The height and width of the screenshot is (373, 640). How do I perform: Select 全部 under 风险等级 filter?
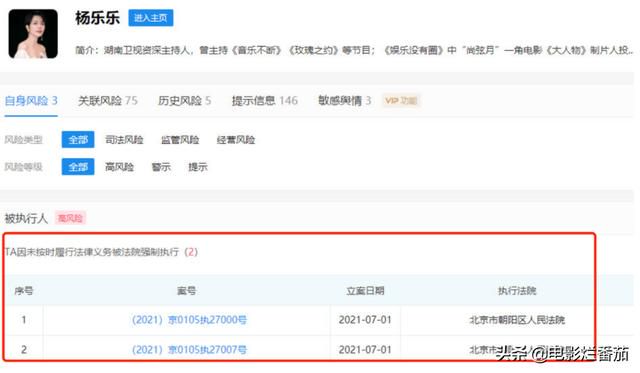tap(78, 167)
